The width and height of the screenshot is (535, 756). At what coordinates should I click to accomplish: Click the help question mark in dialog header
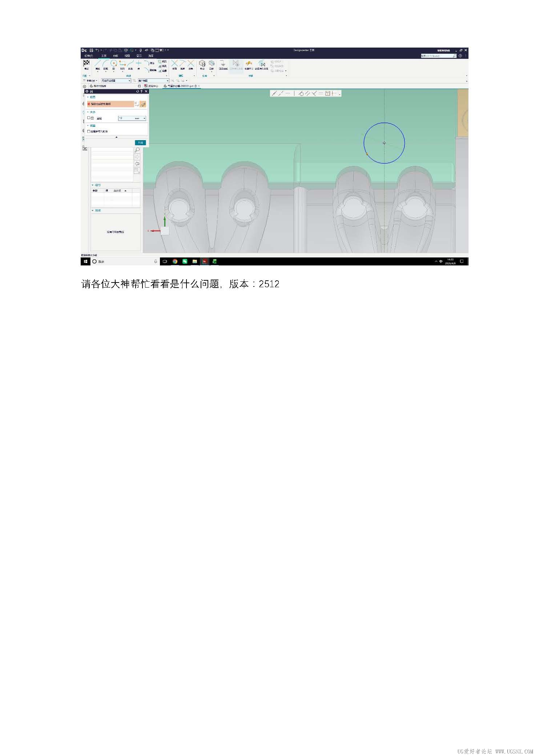coord(141,92)
